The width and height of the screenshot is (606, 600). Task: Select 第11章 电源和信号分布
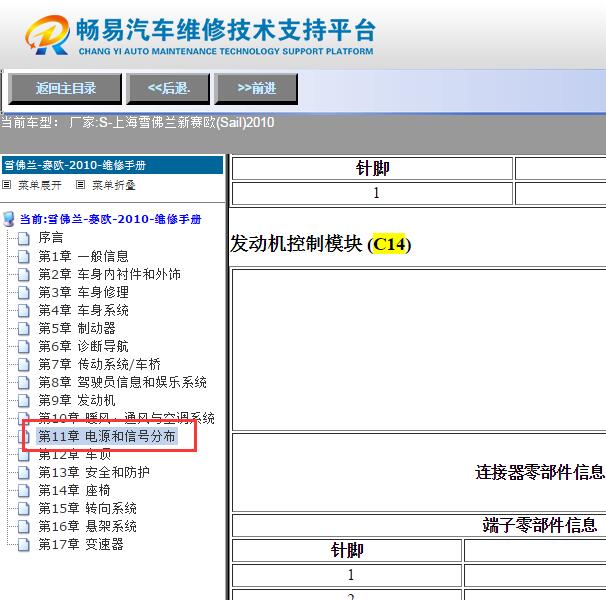point(107,436)
